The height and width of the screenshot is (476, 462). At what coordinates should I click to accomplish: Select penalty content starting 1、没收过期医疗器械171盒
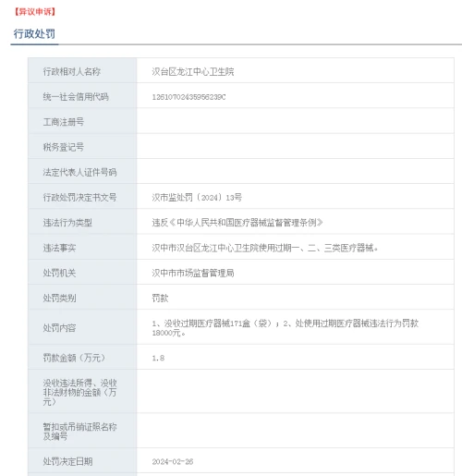(286, 328)
